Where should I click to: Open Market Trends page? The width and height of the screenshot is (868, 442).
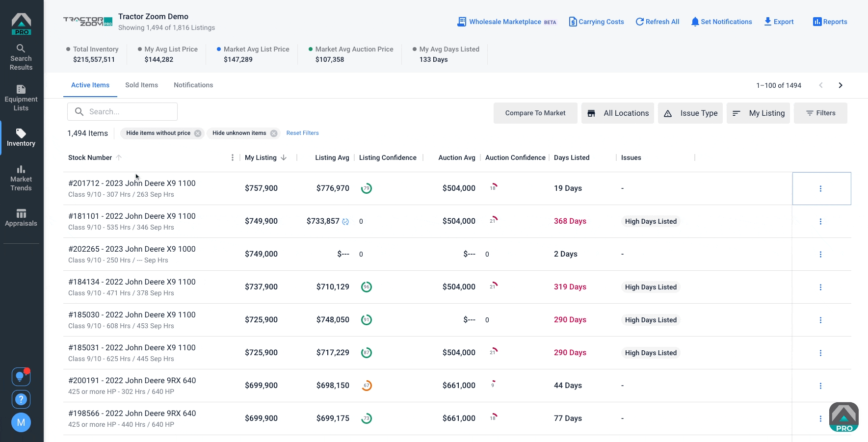[21, 178]
